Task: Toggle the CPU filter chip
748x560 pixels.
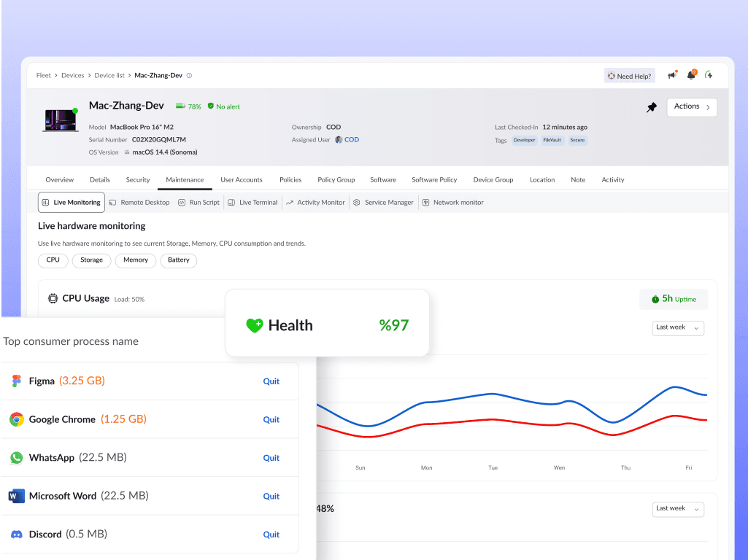Action: pos(53,260)
